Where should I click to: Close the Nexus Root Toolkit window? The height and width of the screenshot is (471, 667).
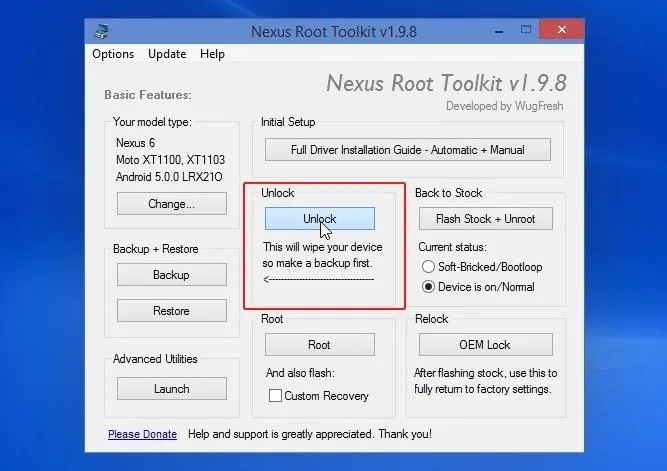[562, 29]
